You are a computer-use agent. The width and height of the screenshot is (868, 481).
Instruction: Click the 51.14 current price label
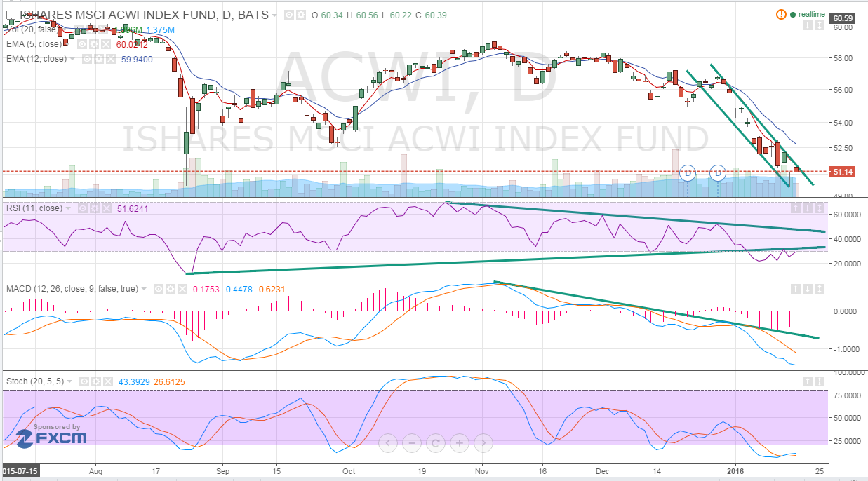coord(842,172)
